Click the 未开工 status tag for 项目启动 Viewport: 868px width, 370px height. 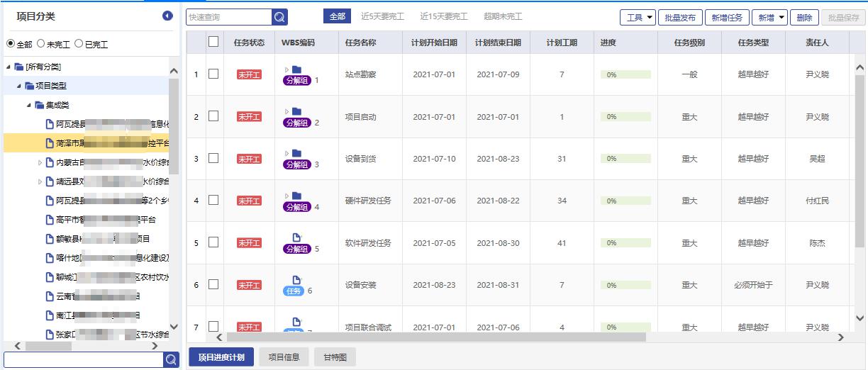coord(249,117)
